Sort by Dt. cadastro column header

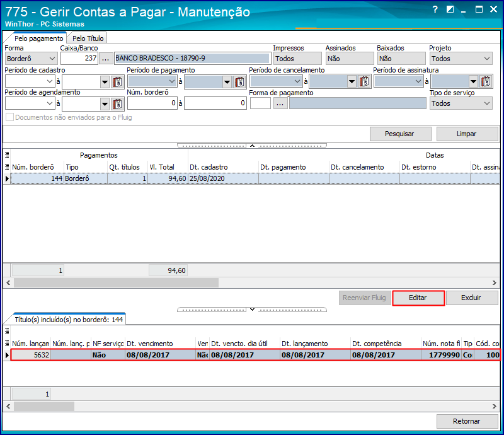click(x=223, y=167)
